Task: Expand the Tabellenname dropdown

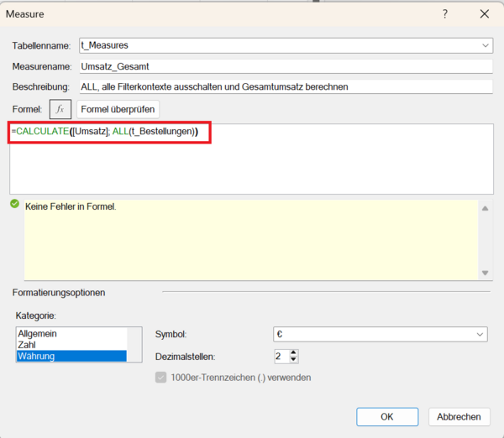Action: (486, 45)
